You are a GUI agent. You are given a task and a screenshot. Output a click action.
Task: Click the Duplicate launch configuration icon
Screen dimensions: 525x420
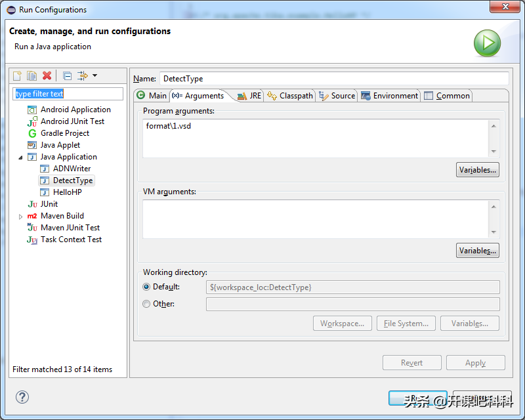(31, 75)
